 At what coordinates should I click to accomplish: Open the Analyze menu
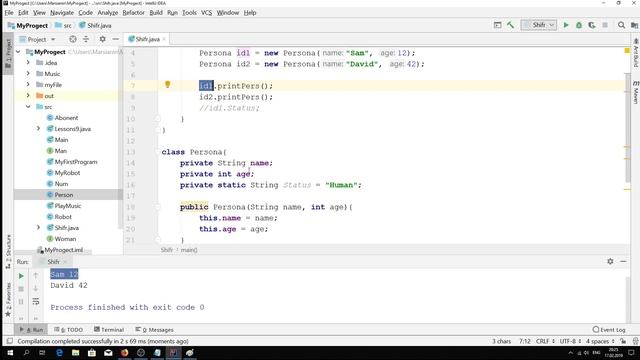108,13
